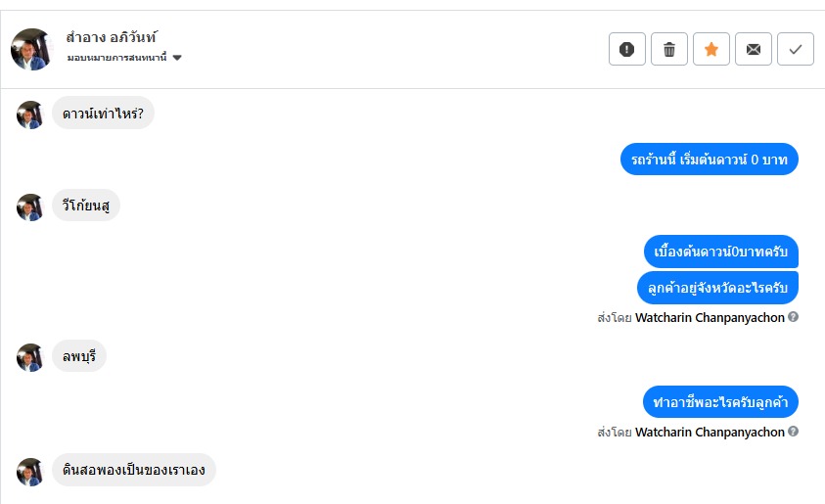Click the envelope mark-unread icon
The image size is (825, 504).
[x=754, y=49]
